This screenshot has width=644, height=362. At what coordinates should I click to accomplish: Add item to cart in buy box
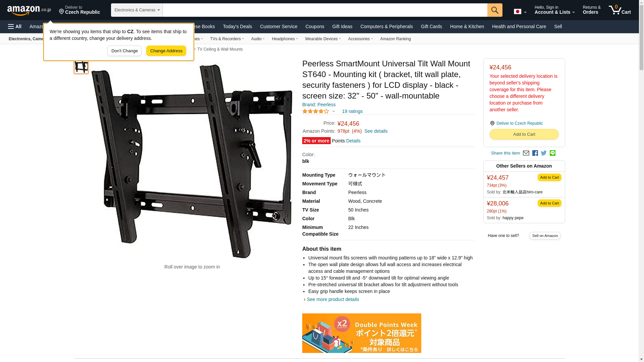pyautogui.click(x=524, y=134)
